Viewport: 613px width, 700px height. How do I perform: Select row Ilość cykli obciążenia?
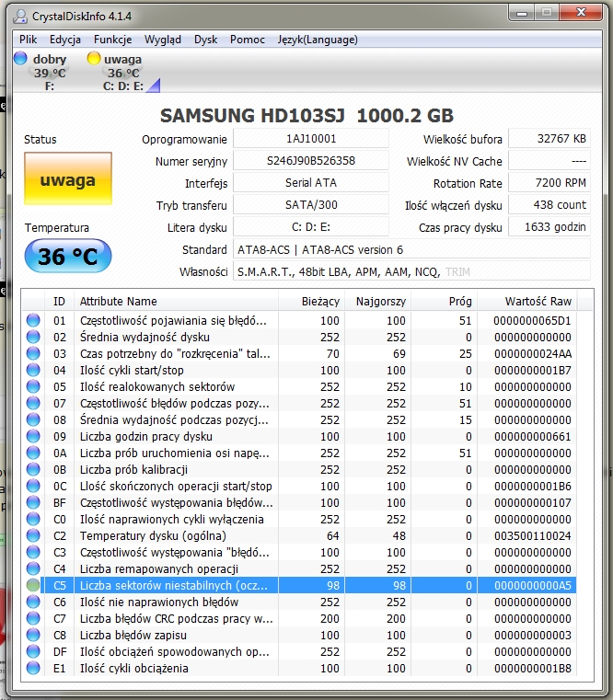click(299, 668)
